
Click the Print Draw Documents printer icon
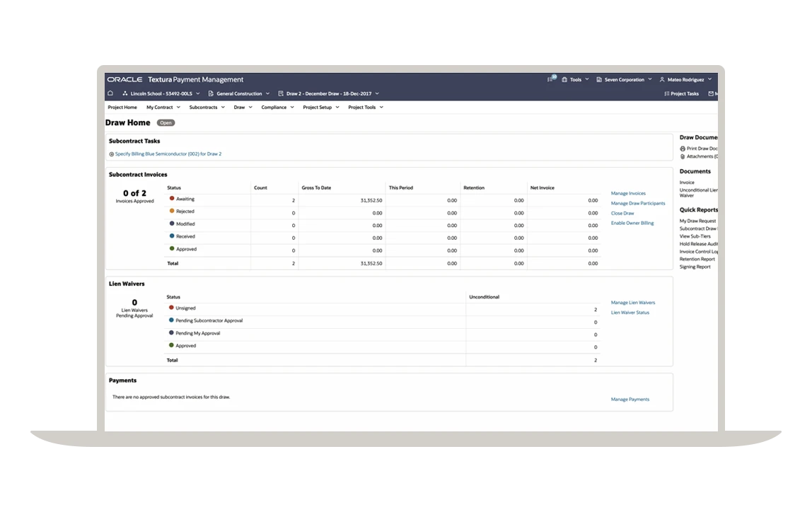click(x=683, y=149)
